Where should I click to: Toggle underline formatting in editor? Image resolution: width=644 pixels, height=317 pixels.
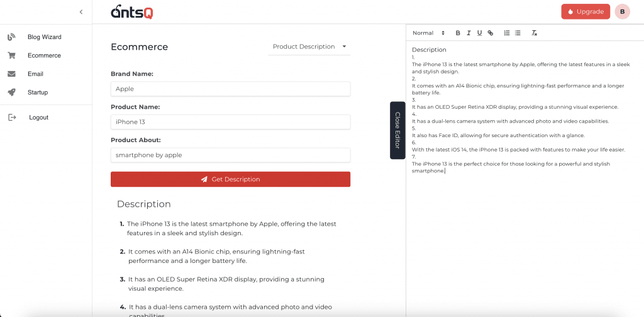tap(479, 33)
